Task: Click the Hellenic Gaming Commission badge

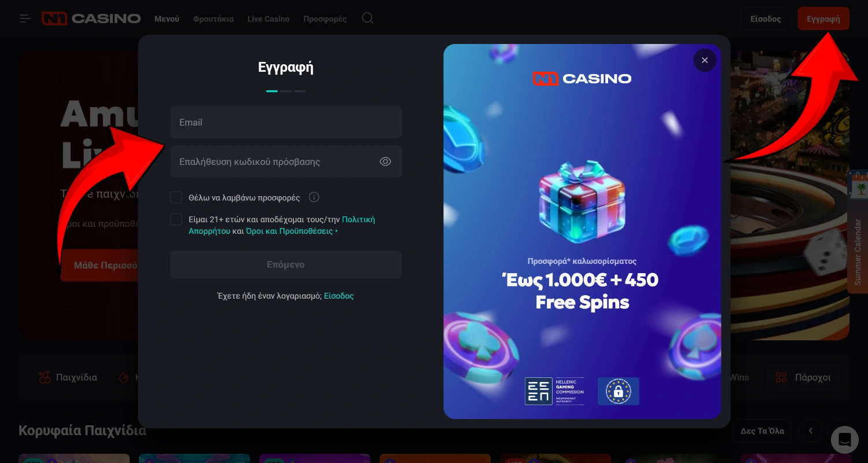Action: 554,391
